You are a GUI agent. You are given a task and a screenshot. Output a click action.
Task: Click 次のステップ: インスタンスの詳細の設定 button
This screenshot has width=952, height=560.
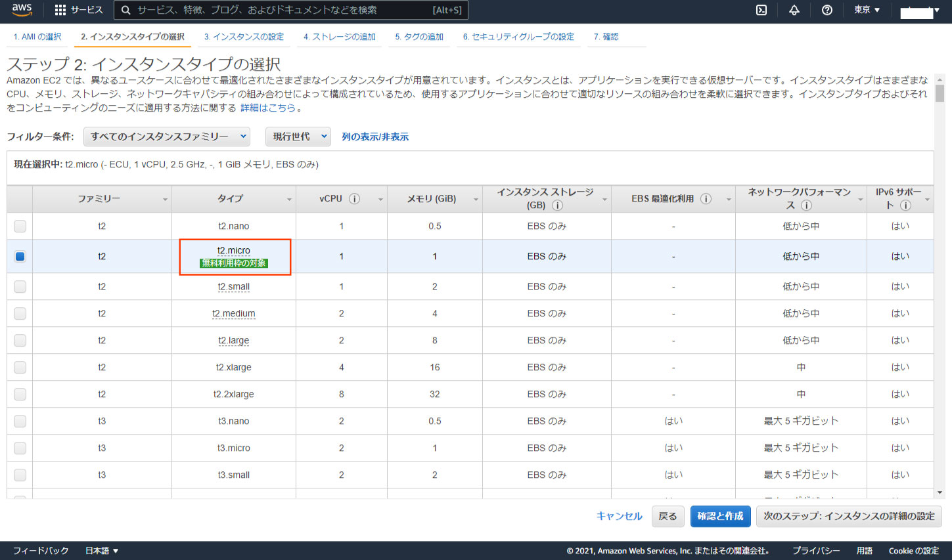(x=849, y=516)
